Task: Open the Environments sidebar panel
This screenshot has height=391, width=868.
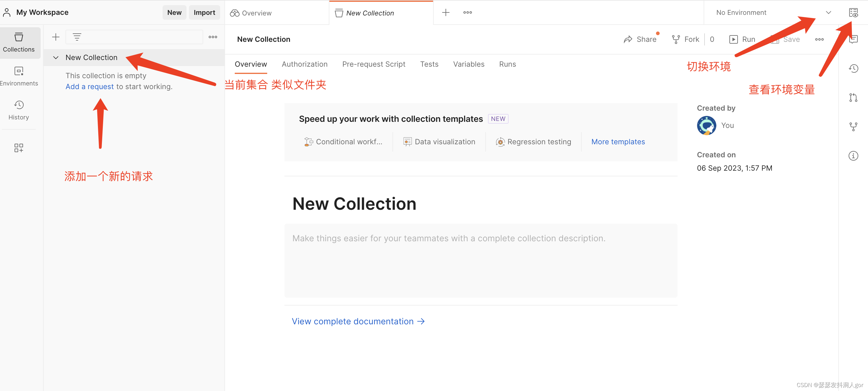Action: click(19, 76)
